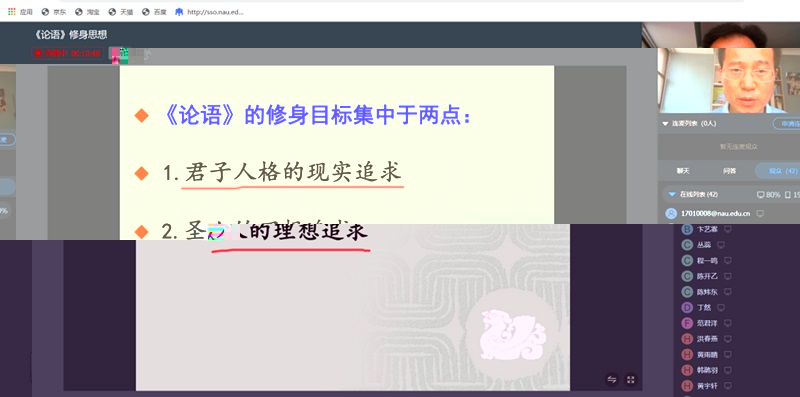Select attendee 丛蕊
Image resolution: width=800 pixels, height=397 pixels.
704,245
